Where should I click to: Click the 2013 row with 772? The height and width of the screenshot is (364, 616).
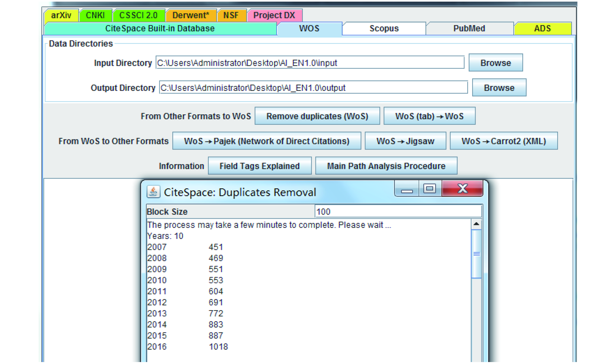tap(185, 313)
